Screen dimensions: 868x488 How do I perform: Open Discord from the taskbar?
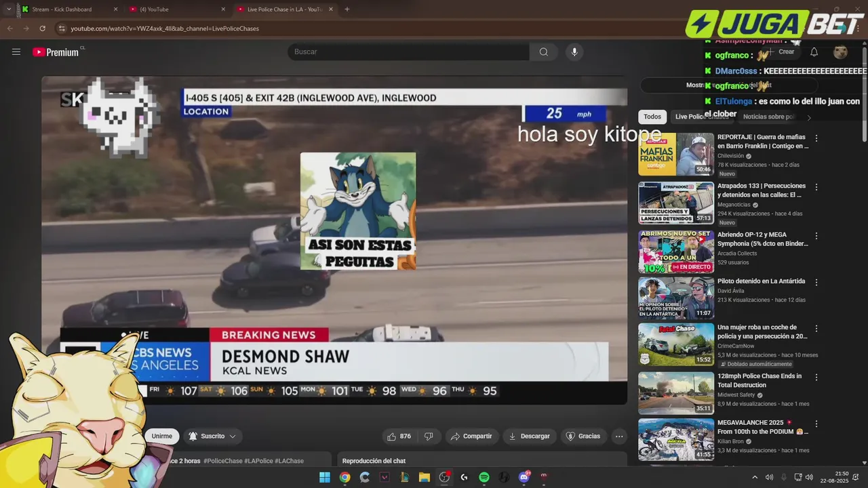tap(524, 477)
